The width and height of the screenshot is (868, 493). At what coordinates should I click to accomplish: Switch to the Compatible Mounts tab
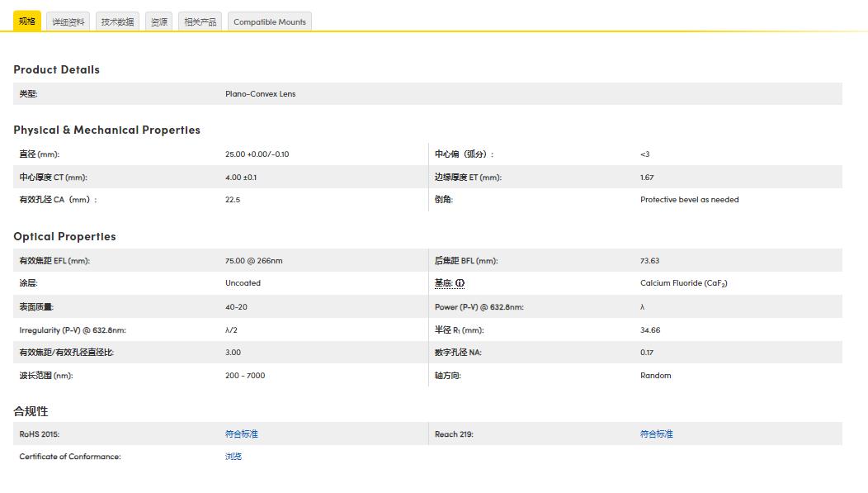tap(270, 22)
